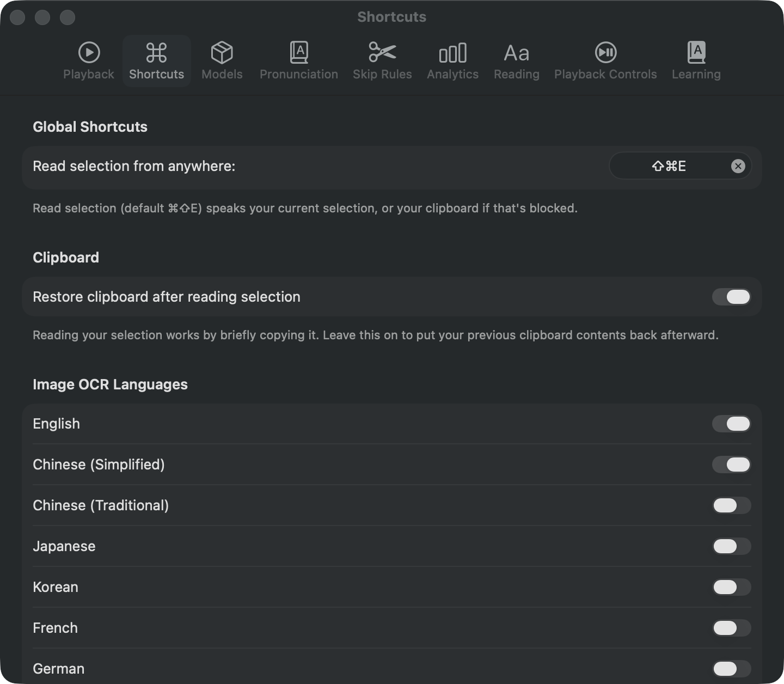Open the Pronunciation book icon

coord(299,53)
